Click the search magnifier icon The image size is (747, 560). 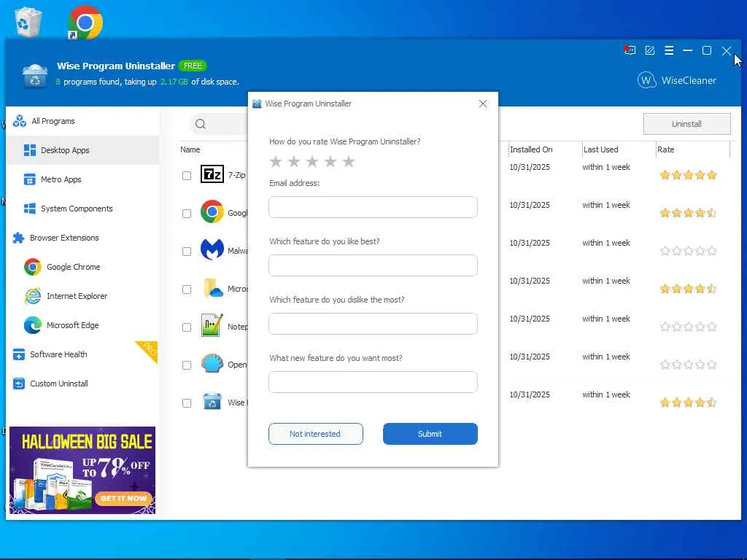coord(201,124)
